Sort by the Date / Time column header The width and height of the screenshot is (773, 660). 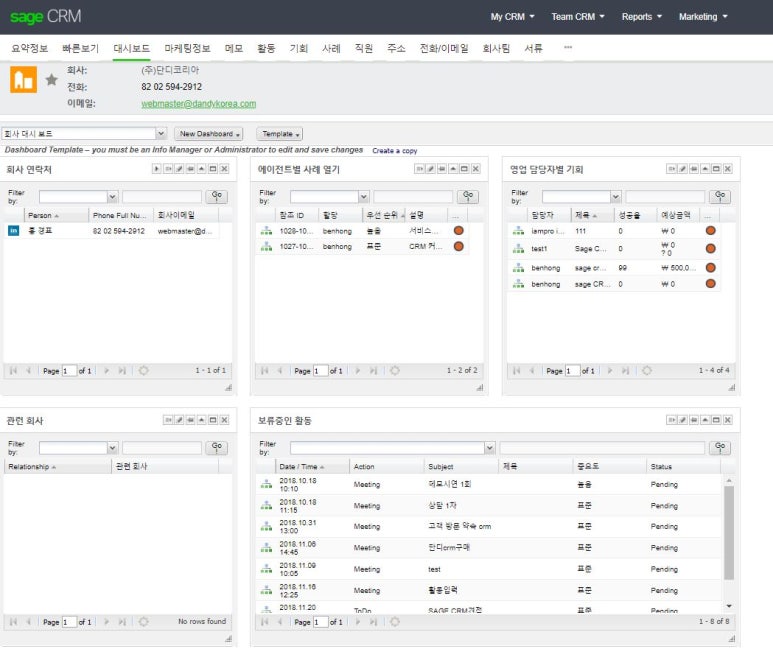(x=312, y=466)
